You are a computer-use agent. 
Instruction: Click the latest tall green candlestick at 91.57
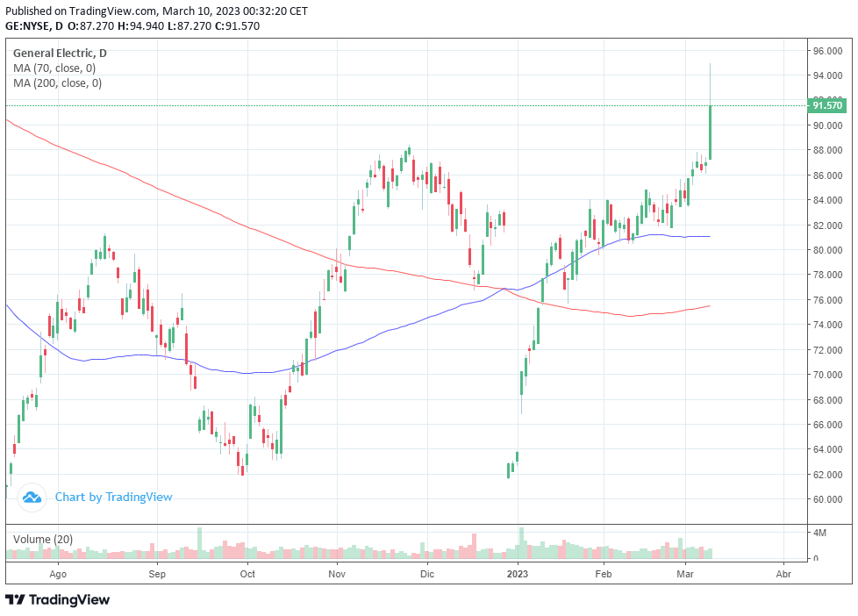(x=711, y=132)
